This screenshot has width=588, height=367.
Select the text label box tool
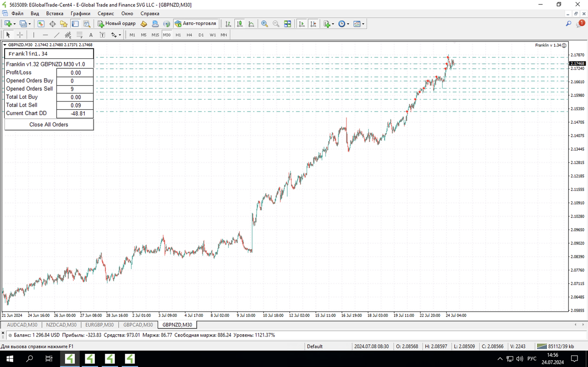[102, 35]
